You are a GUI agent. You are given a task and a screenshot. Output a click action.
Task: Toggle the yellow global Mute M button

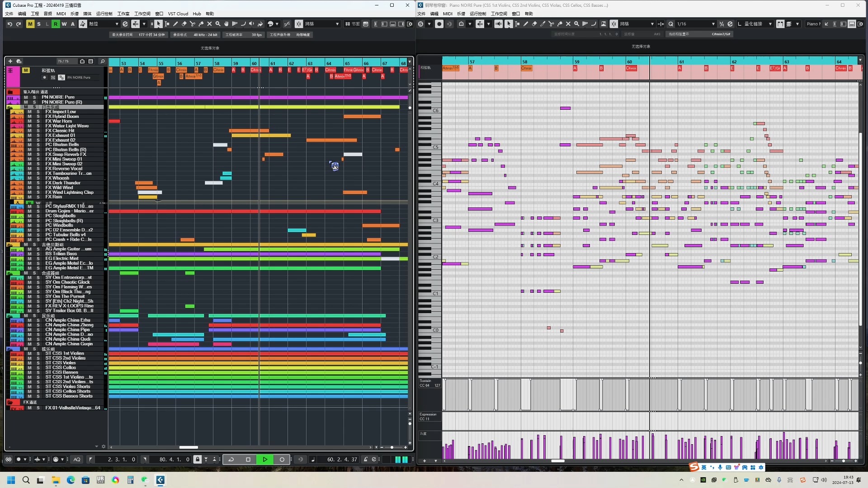tap(30, 24)
